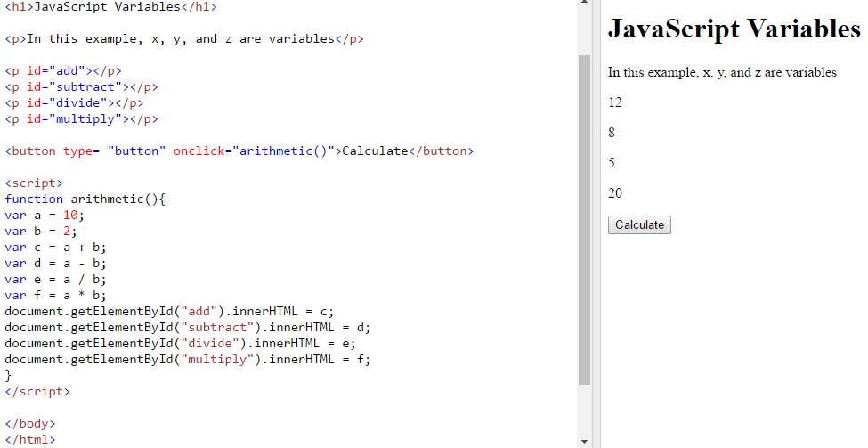Click the 'var c = a + b;' line
The height and width of the screenshot is (448, 868).
[55, 248]
